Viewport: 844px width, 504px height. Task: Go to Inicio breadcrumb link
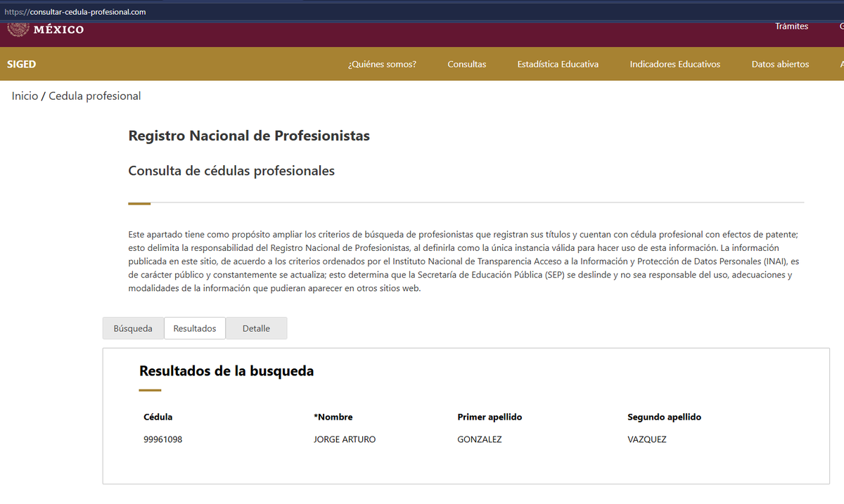tap(25, 96)
